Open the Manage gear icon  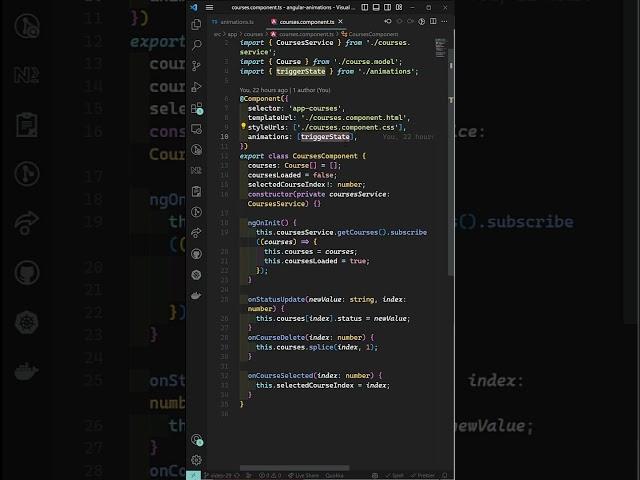[196, 460]
